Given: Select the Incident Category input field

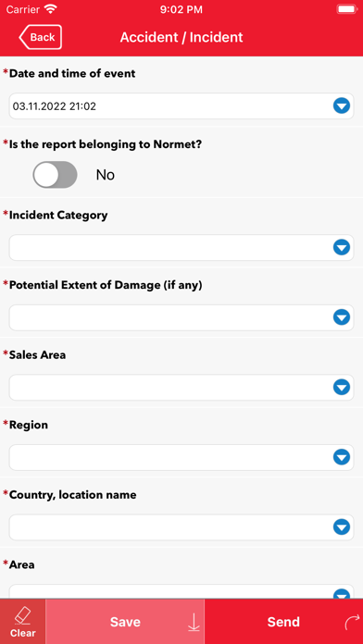Looking at the screenshot, I should [x=181, y=248].
